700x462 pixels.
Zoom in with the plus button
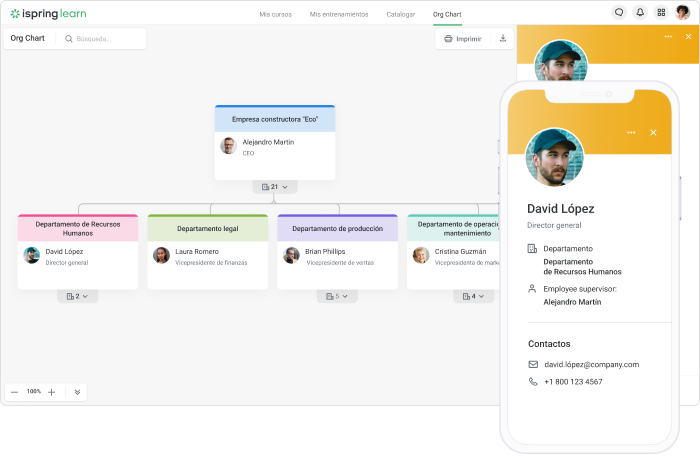[x=51, y=392]
